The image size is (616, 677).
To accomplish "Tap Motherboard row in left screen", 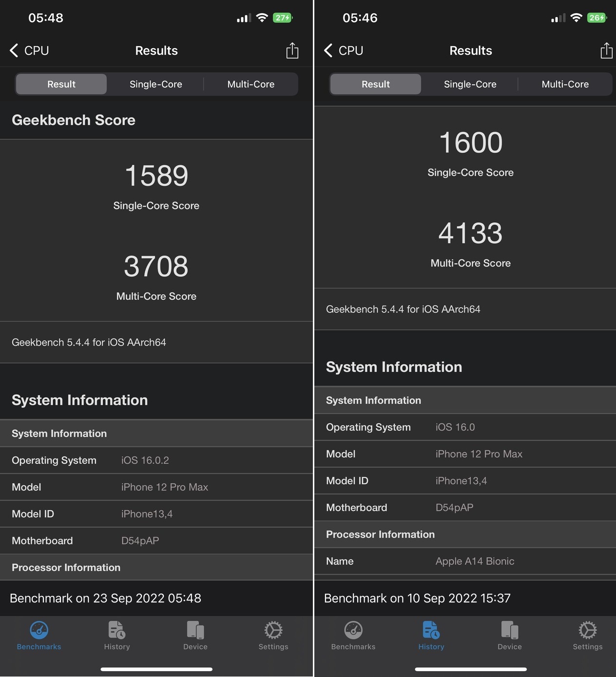I will coord(156,541).
